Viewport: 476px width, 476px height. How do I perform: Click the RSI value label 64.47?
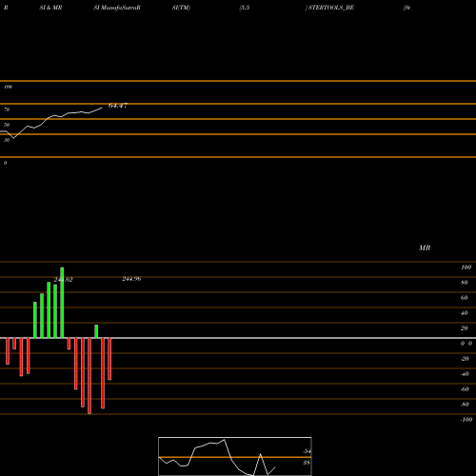[x=118, y=106]
